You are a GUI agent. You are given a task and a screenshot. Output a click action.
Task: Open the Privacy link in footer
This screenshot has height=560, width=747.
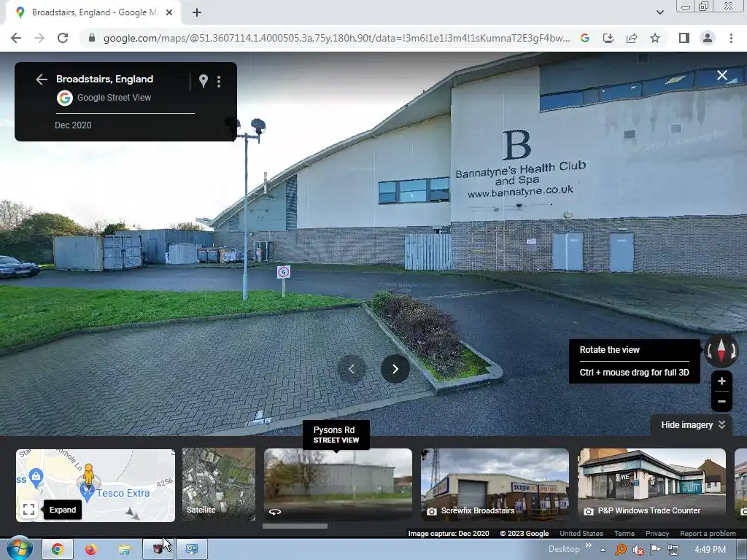click(657, 533)
